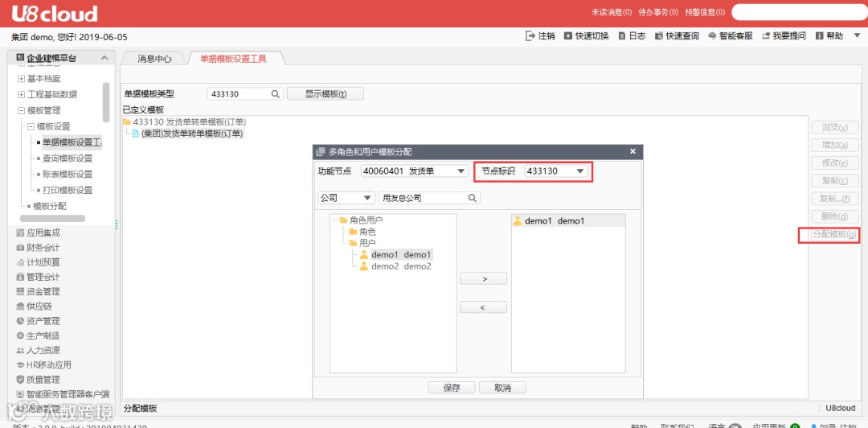Expand the 工程基础数据 tree node
The image size is (868, 428).
point(22,94)
